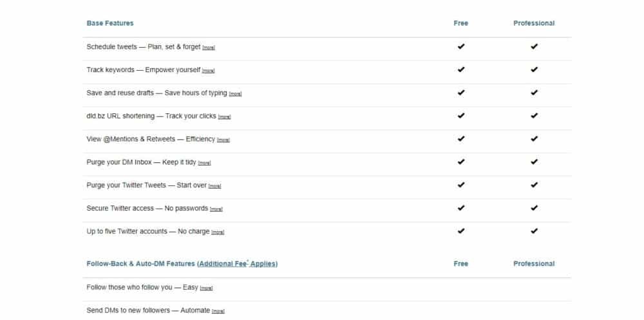Click Professional checkmark for Track keywords row
644x320 pixels.
point(534,70)
